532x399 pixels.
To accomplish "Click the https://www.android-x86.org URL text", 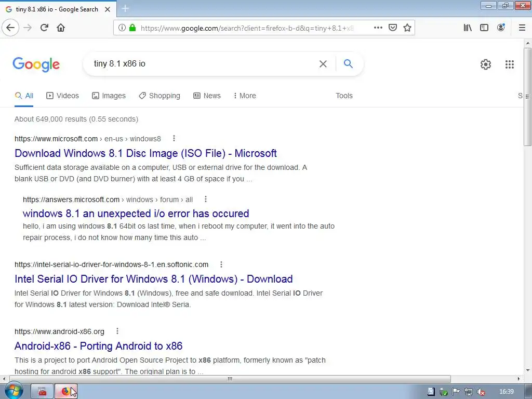I will [x=59, y=331].
